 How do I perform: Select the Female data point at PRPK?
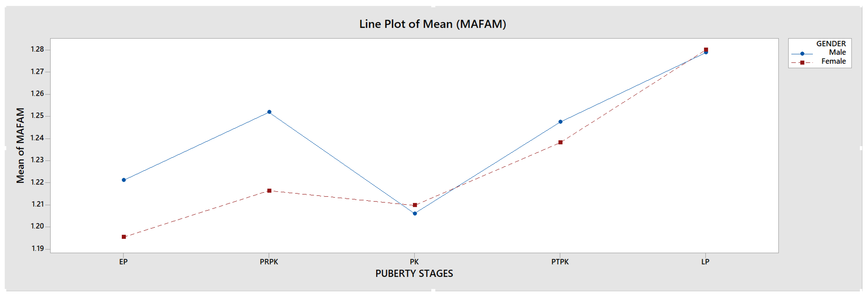coord(269,191)
